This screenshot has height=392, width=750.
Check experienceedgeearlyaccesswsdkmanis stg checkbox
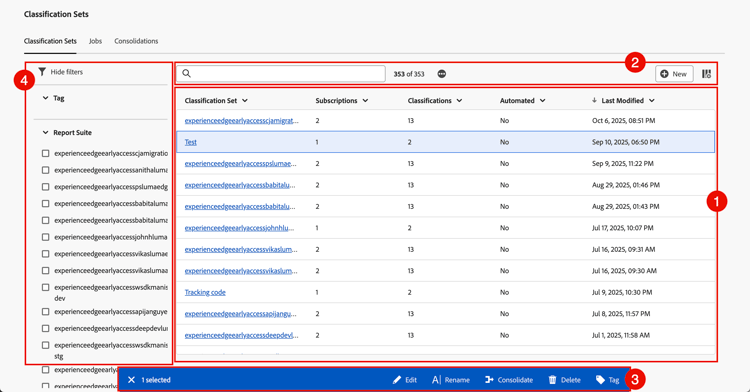pos(45,345)
